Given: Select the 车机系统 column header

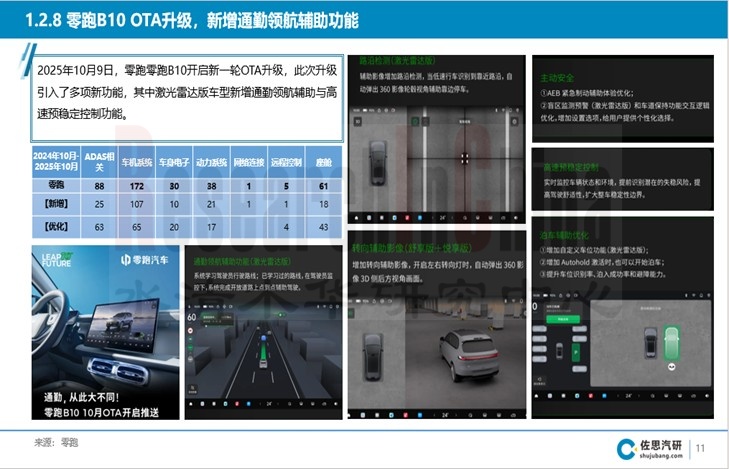Looking at the screenshot, I should click(137, 162).
